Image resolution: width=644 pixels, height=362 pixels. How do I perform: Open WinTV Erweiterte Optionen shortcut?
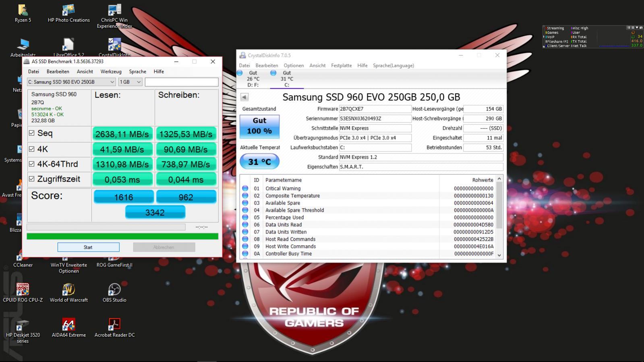coord(68,265)
